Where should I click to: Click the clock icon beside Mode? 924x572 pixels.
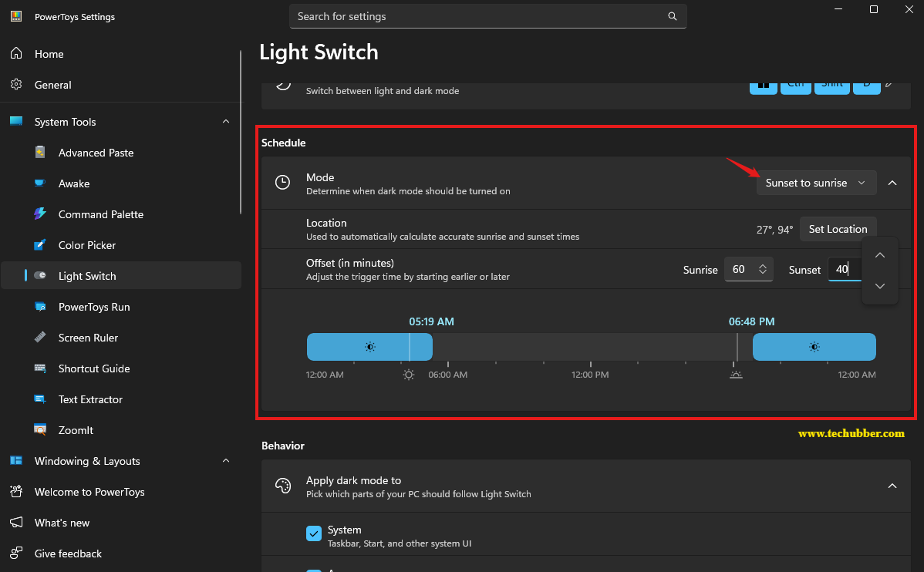click(x=283, y=183)
